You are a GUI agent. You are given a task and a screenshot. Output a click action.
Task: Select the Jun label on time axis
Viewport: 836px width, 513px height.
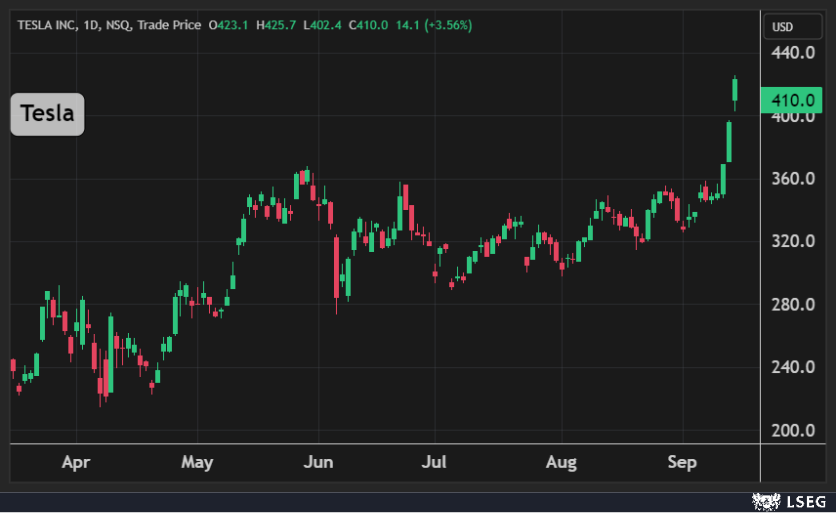pyautogui.click(x=318, y=463)
